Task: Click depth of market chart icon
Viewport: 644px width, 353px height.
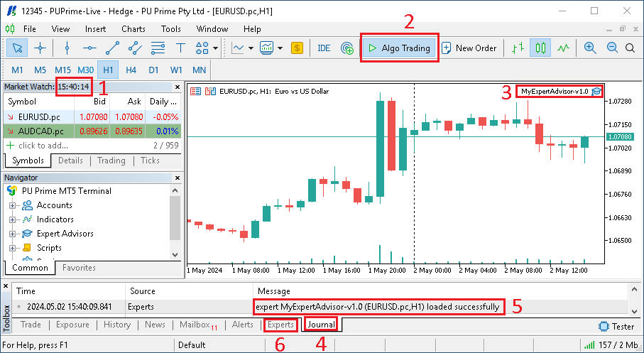Action: coord(210,91)
